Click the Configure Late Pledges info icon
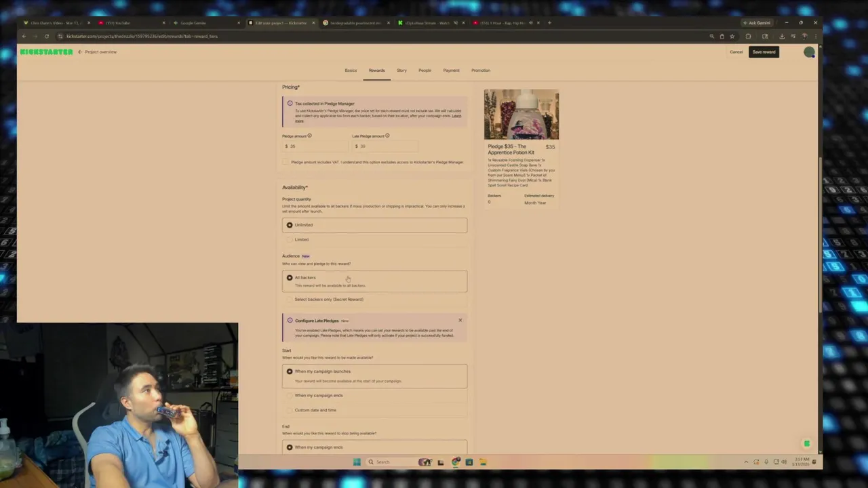This screenshot has height=488, width=868. click(290, 321)
